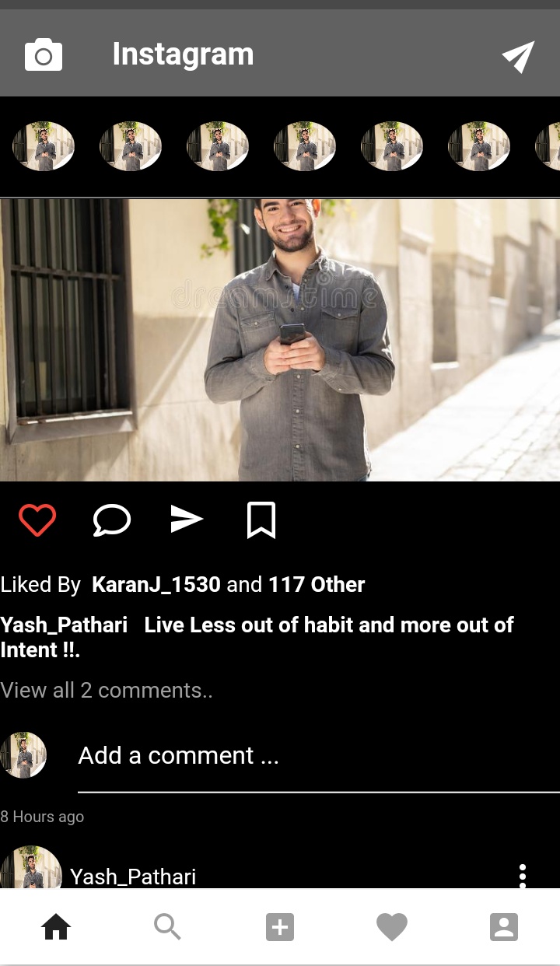Like the post with the heart outline
560x966 pixels.
(x=37, y=520)
